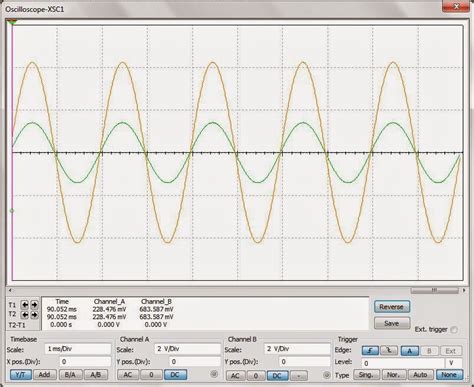474x387 pixels.
Task: Click trigger Level input field
Action: click(x=403, y=363)
